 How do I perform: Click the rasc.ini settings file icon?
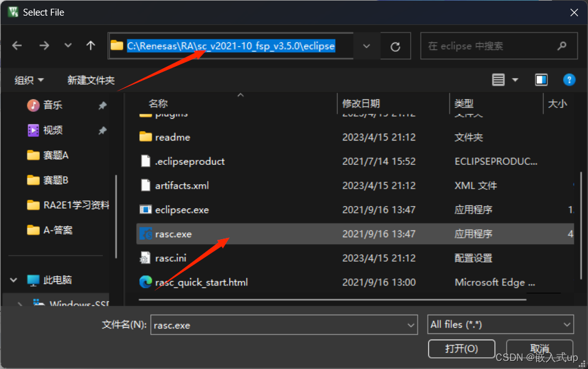[x=145, y=258]
